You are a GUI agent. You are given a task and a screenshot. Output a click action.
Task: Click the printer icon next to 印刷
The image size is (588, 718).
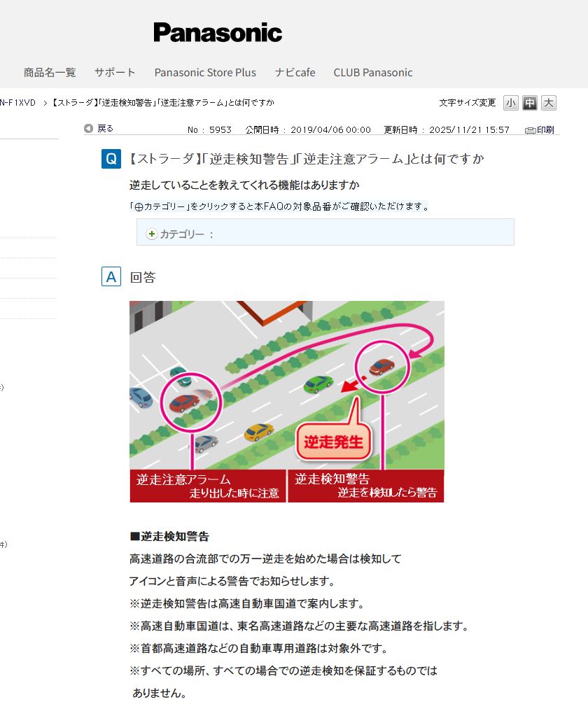530,130
